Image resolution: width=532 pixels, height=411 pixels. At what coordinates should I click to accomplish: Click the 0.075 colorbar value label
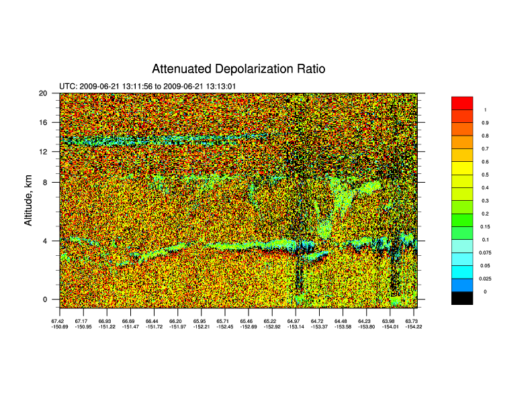[x=485, y=253]
